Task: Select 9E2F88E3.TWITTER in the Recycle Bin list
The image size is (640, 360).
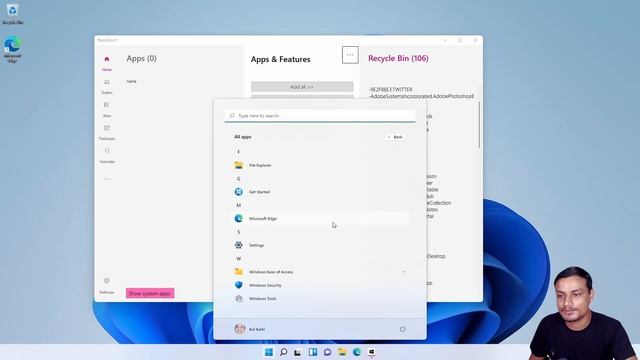Action: click(x=391, y=89)
